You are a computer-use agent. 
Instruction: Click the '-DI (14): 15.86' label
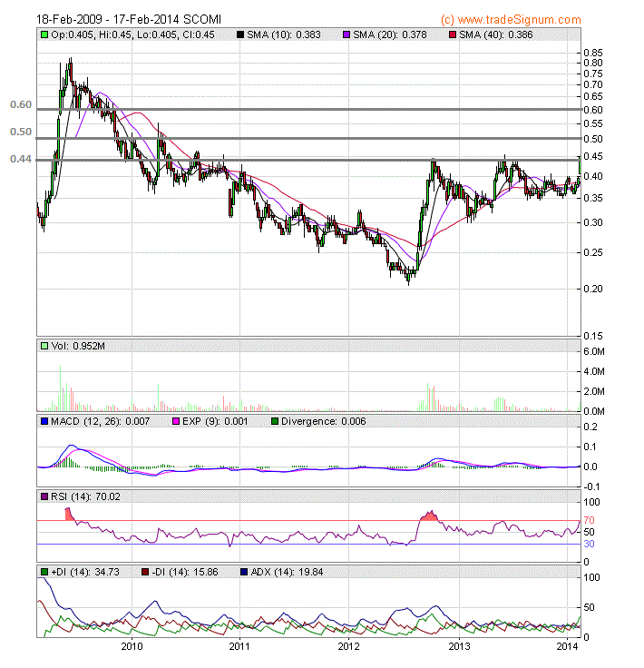click(x=185, y=572)
